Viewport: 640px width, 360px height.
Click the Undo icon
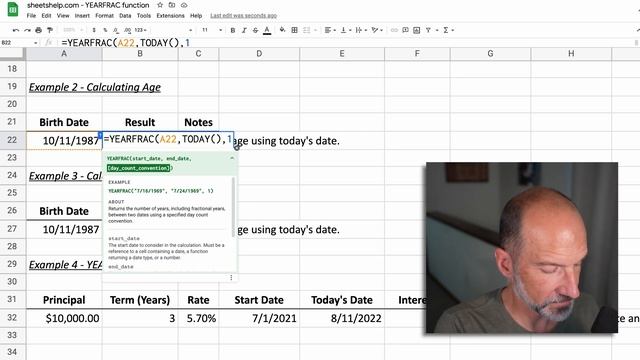pyautogui.click(x=16, y=30)
